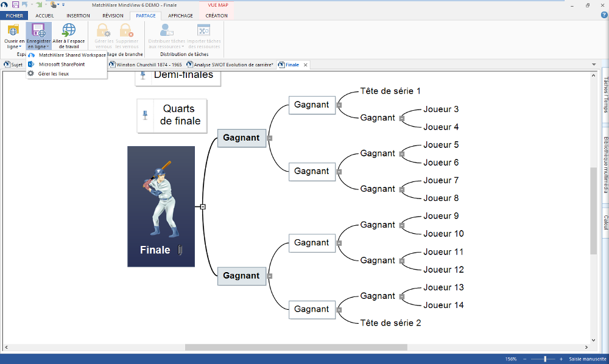The image size is (609, 364).
Task: Select Microsoft SharePoint in the dropdown menu
Action: tap(61, 63)
